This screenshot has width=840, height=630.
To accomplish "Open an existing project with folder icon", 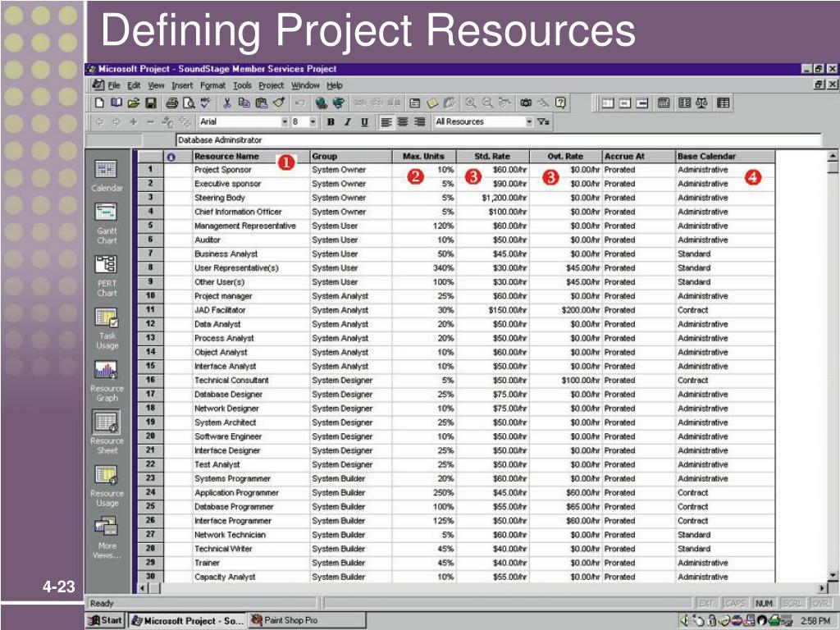I will click(x=134, y=103).
